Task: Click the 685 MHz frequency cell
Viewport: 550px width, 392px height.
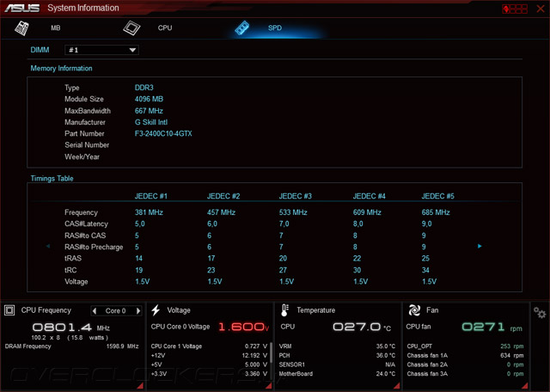Action: 436,212
